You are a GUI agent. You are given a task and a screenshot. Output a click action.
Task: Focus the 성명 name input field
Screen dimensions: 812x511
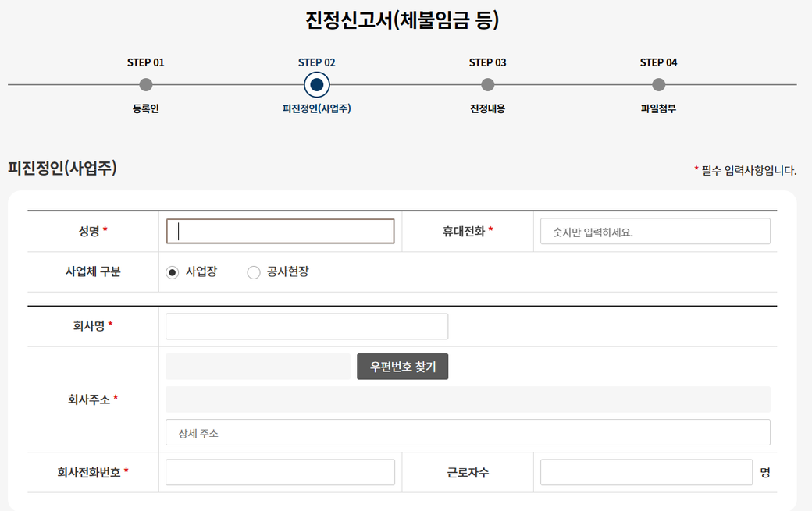tap(280, 231)
